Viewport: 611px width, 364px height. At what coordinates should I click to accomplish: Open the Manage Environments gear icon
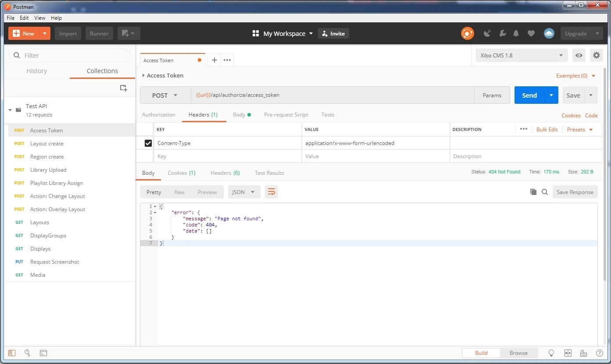coord(596,55)
